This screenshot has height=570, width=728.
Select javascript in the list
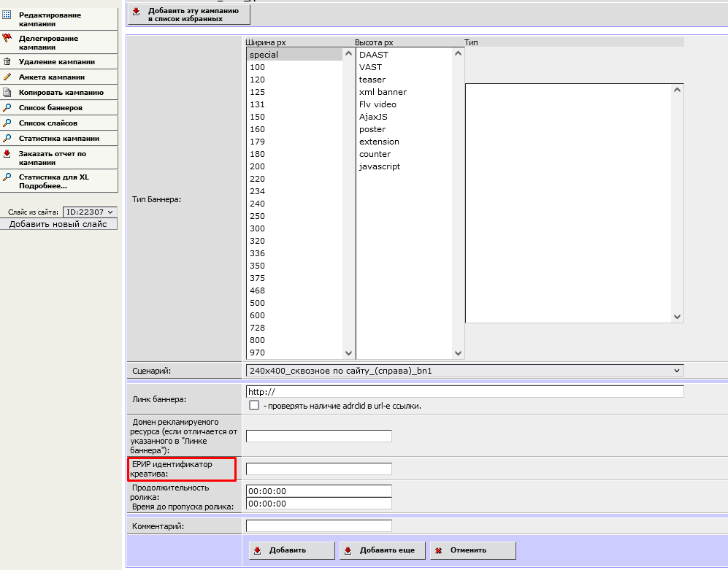[x=405, y=166]
